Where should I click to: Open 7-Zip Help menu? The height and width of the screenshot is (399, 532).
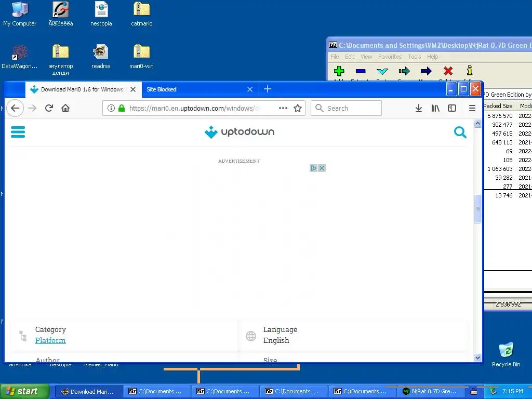(x=432, y=57)
